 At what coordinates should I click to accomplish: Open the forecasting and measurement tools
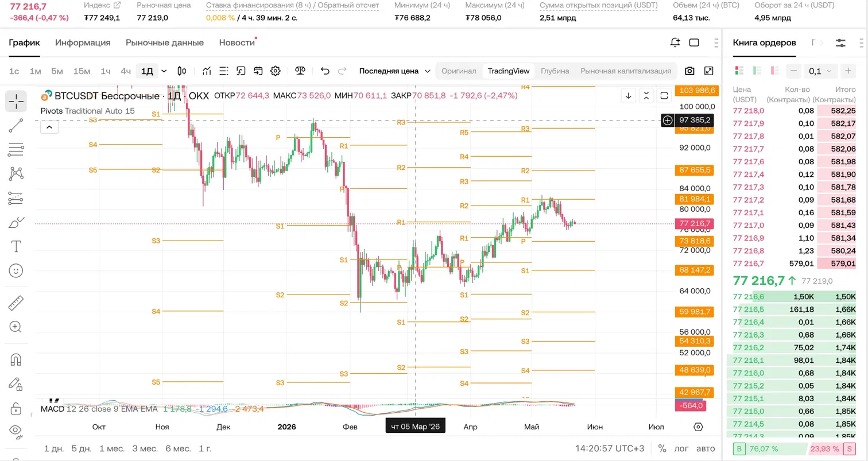click(x=16, y=199)
